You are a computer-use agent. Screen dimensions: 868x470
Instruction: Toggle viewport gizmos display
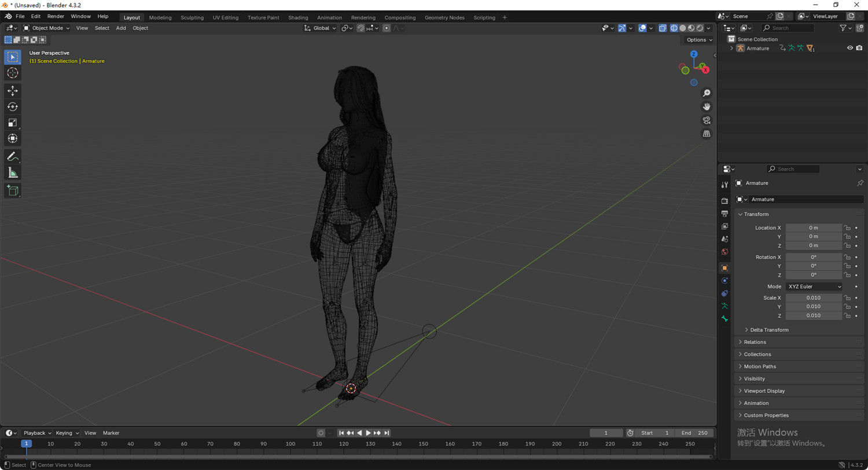[621, 28]
